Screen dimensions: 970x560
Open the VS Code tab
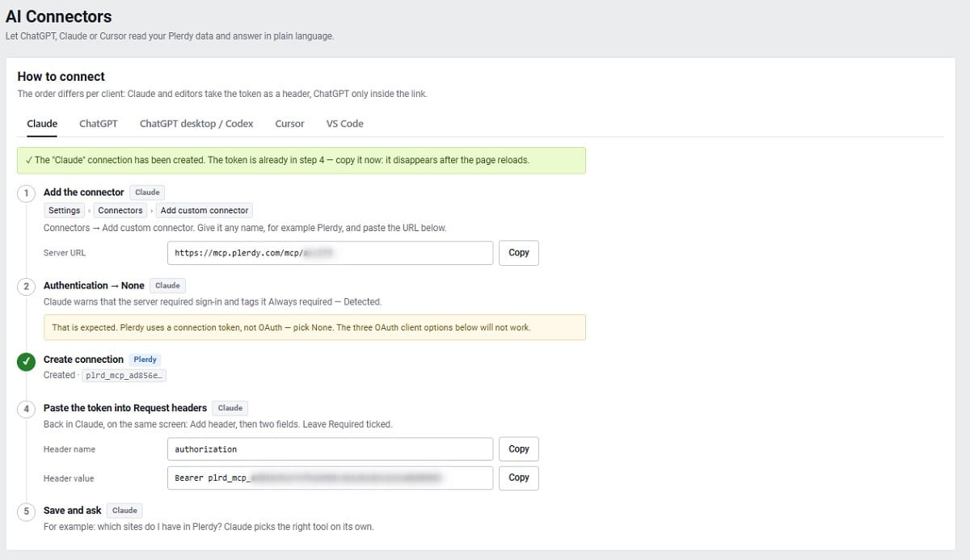[x=345, y=124]
